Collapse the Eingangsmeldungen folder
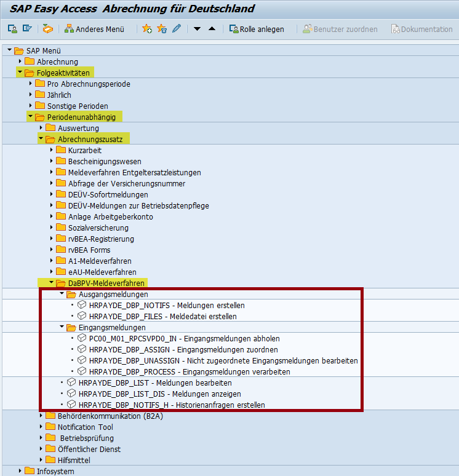The width and height of the screenshot is (459, 476). [x=62, y=327]
